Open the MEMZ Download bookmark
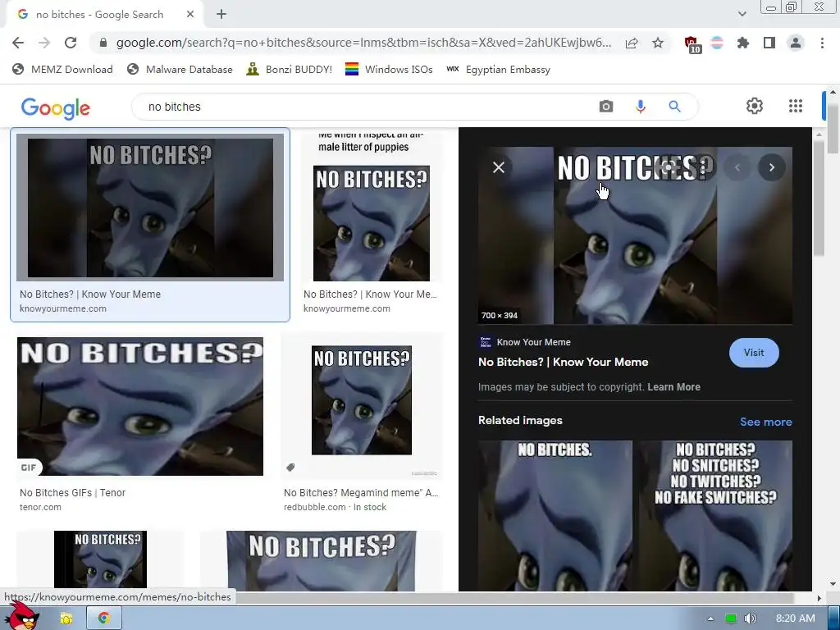 pyautogui.click(x=62, y=69)
